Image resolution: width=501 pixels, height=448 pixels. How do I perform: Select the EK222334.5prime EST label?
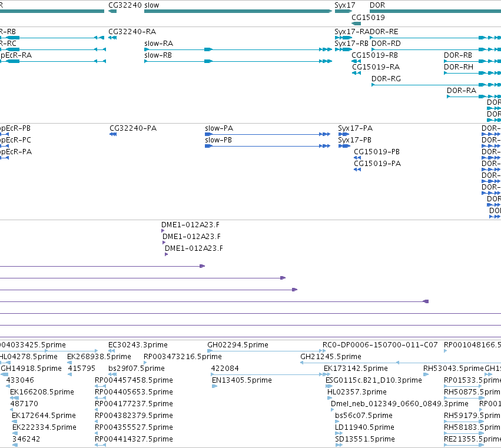(44, 428)
